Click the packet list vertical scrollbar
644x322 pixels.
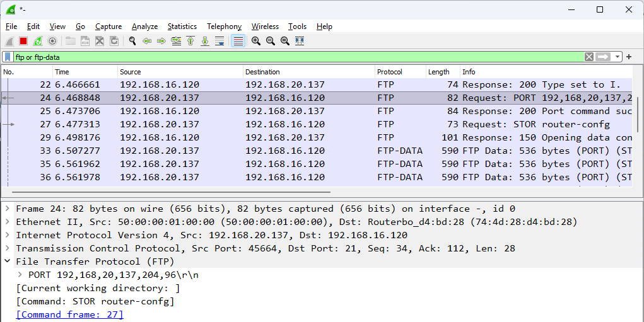point(638,115)
